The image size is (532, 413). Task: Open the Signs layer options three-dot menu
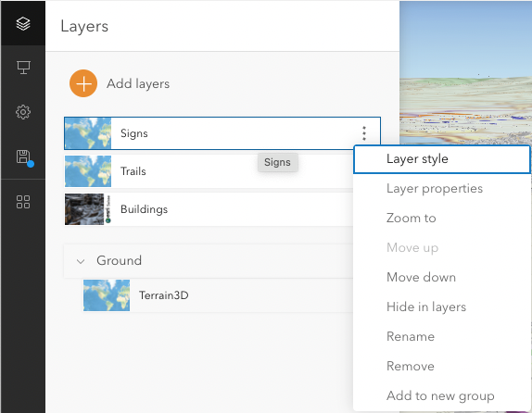(x=364, y=133)
